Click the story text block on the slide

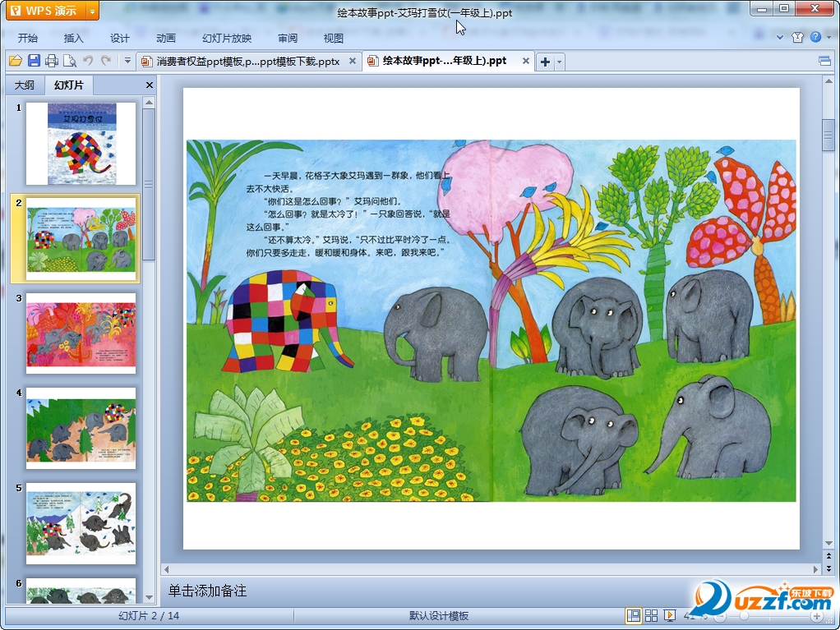click(x=349, y=214)
